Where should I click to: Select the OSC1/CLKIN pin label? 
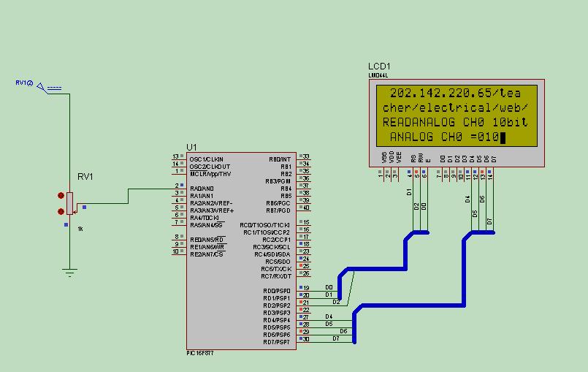tap(206, 159)
